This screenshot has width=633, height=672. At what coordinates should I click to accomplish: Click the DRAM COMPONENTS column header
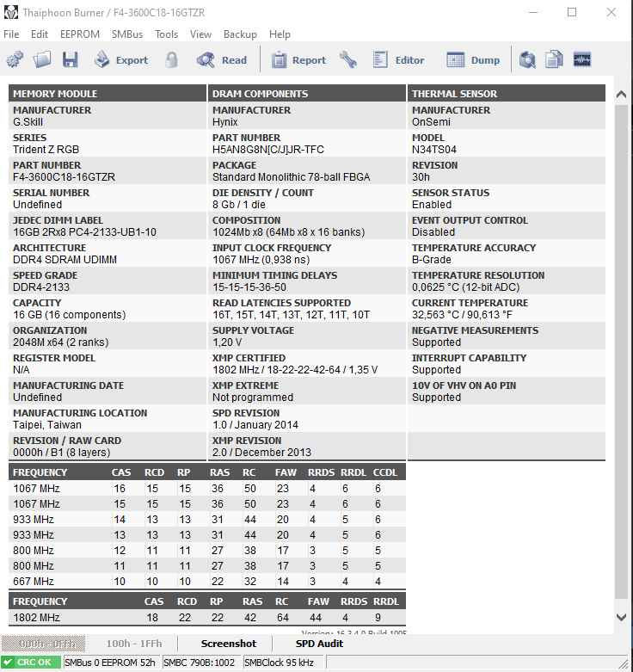click(307, 94)
